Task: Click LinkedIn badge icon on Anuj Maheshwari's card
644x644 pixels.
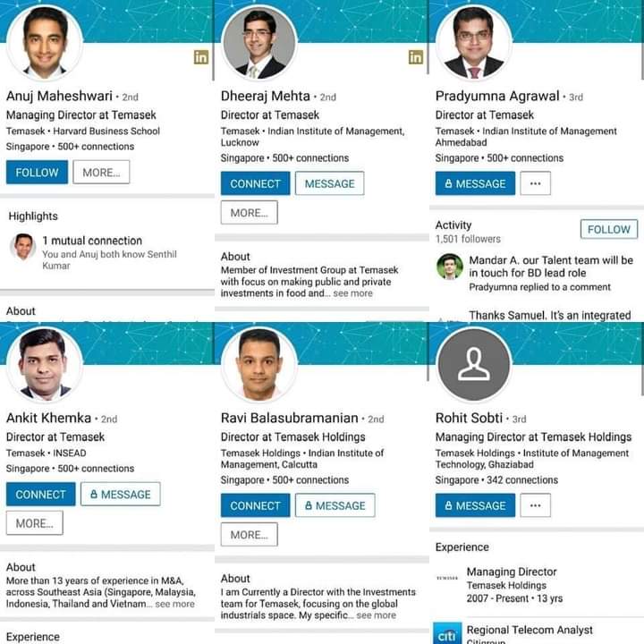Action: coord(201,57)
